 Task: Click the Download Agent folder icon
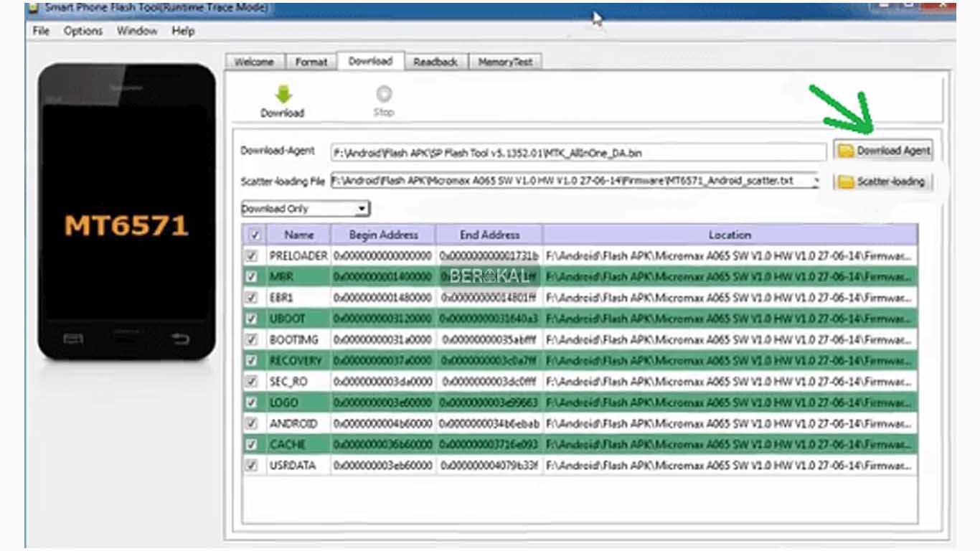pyautogui.click(x=847, y=151)
